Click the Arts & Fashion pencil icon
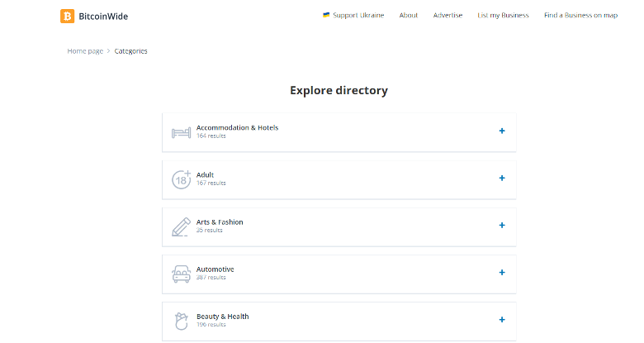This screenshot has width=644, height=343. tap(181, 226)
